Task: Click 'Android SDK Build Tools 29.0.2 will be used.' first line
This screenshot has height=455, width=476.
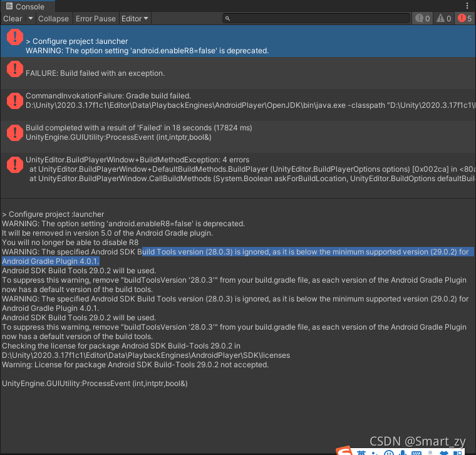Action: (79, 271)
